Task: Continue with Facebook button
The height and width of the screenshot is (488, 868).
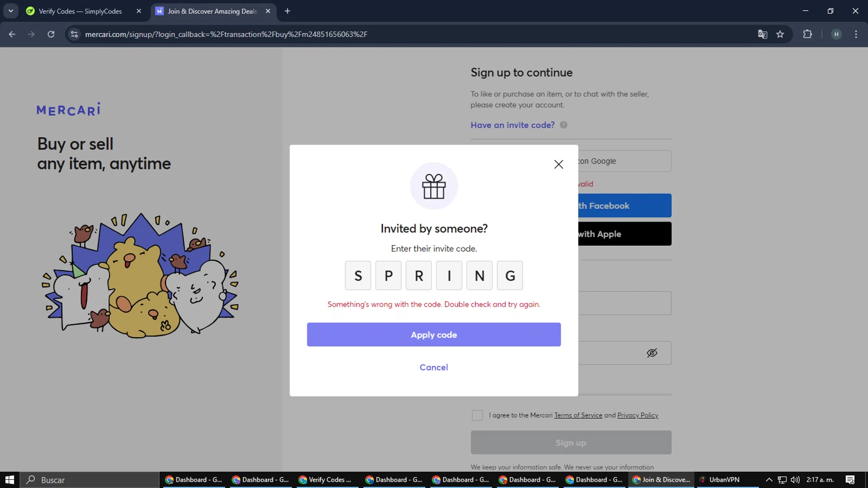Action: (624, 206)
